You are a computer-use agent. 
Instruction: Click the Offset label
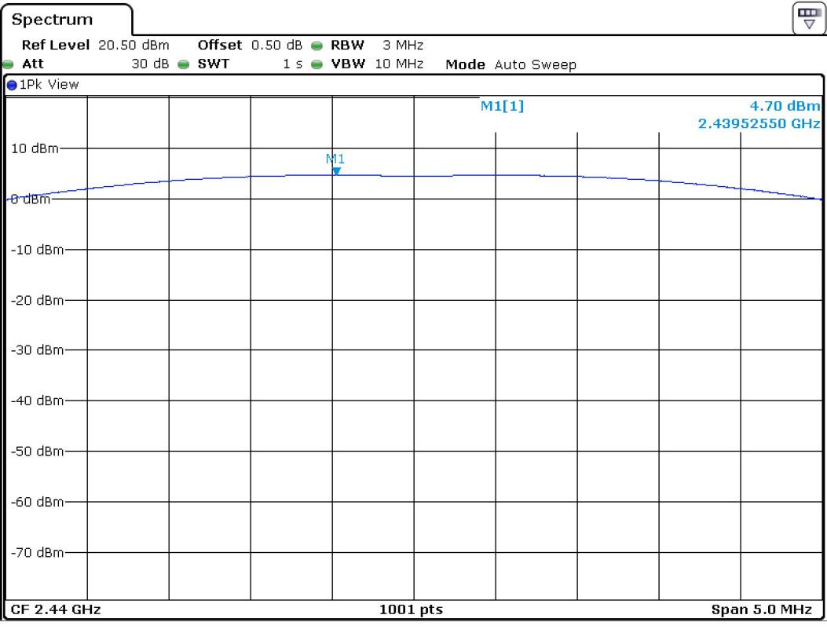[x=219, y=46]
